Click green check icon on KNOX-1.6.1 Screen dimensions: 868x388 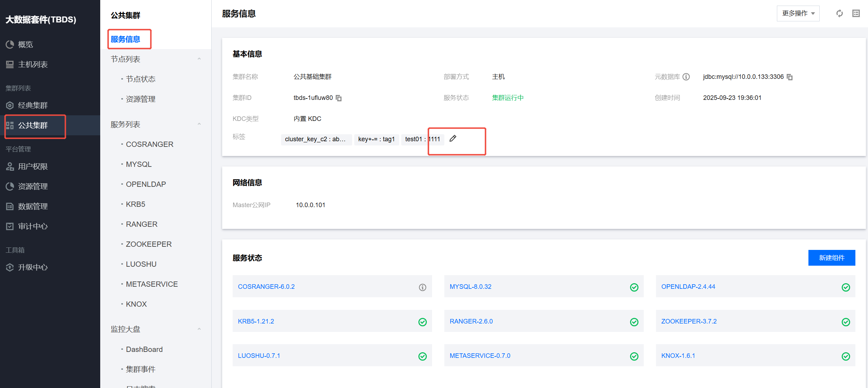coord(846,356)
